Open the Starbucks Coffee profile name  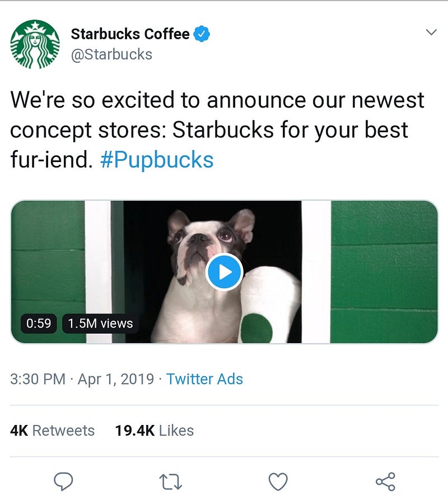point(130,34)
